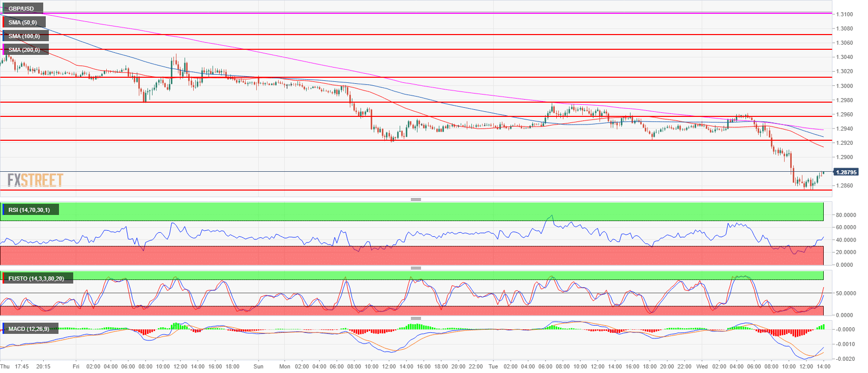Click the -0.0020 MACD scale value

845,359
